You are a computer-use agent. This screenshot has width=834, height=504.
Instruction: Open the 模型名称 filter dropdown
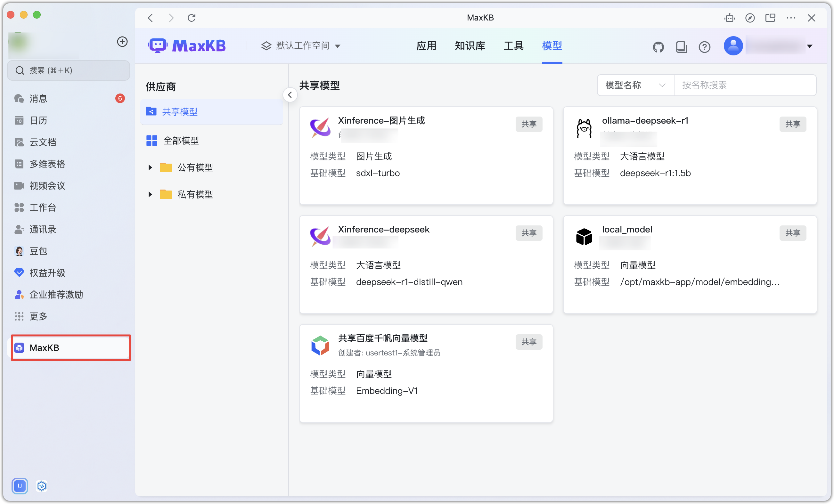click(x=635, y=85)
